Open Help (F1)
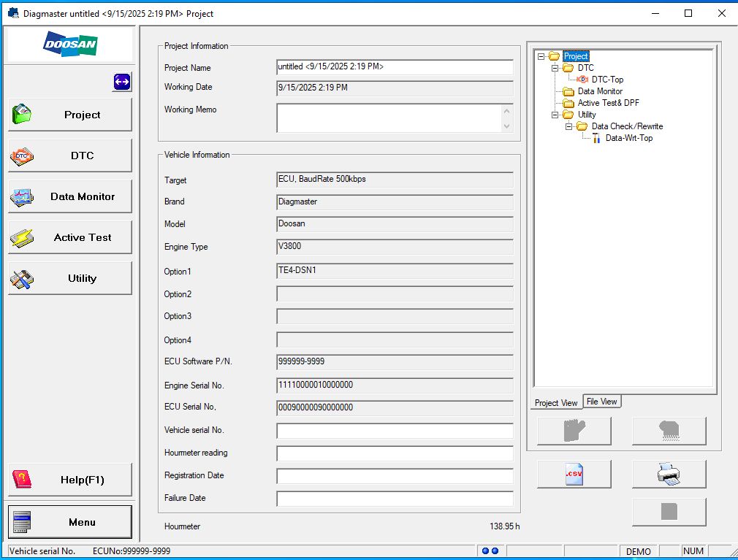This screenshot has width=738, height=560. coord(70,480)
